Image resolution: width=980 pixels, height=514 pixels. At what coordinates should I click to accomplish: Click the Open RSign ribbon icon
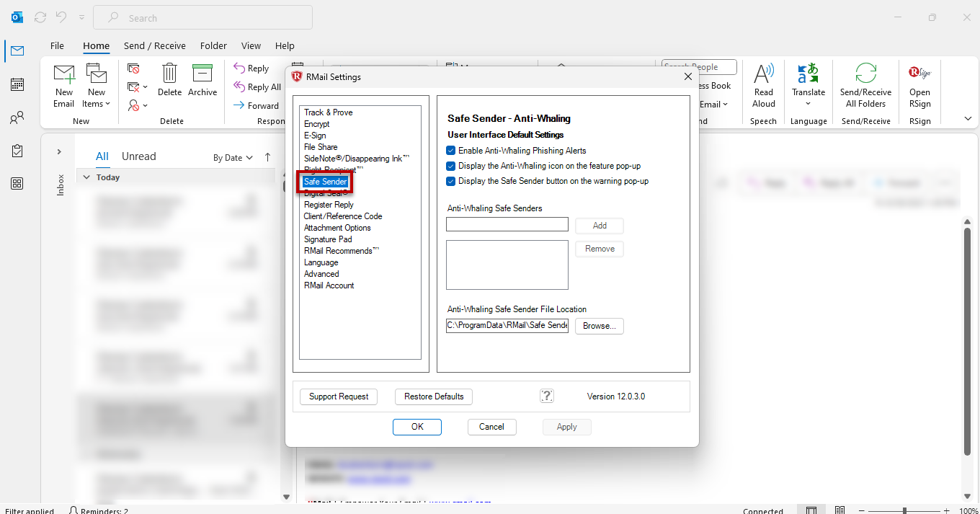click(x=919, y=74)
